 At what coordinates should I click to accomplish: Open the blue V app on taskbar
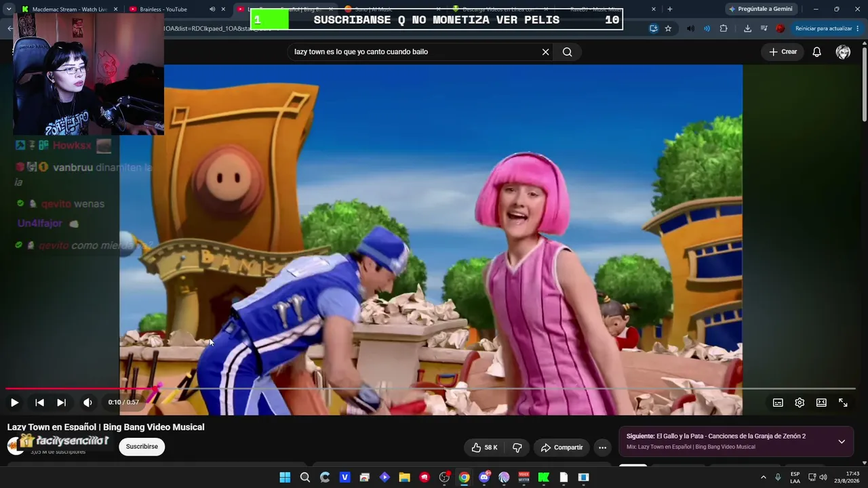[x=344, y=477]
